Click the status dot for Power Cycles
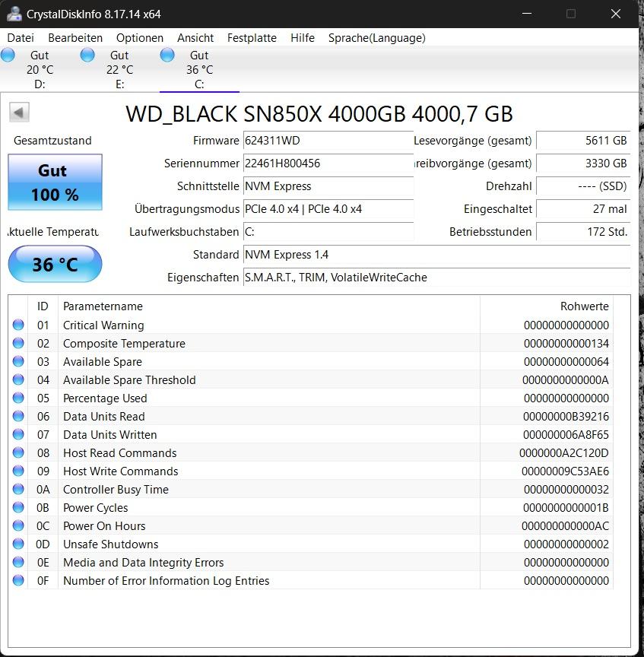This screenshot has height=657, width=644. (18, 507)
